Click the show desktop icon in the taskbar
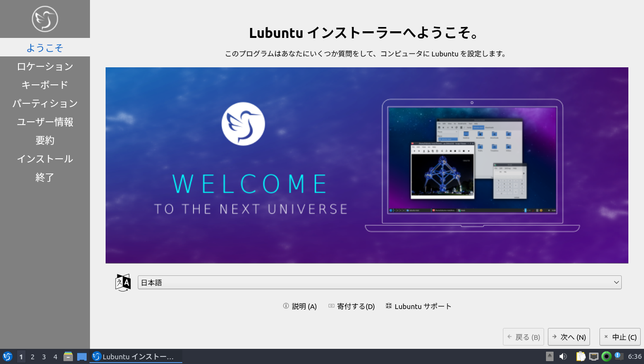Viewport: 644px width, 364px height. pos(82,356)
